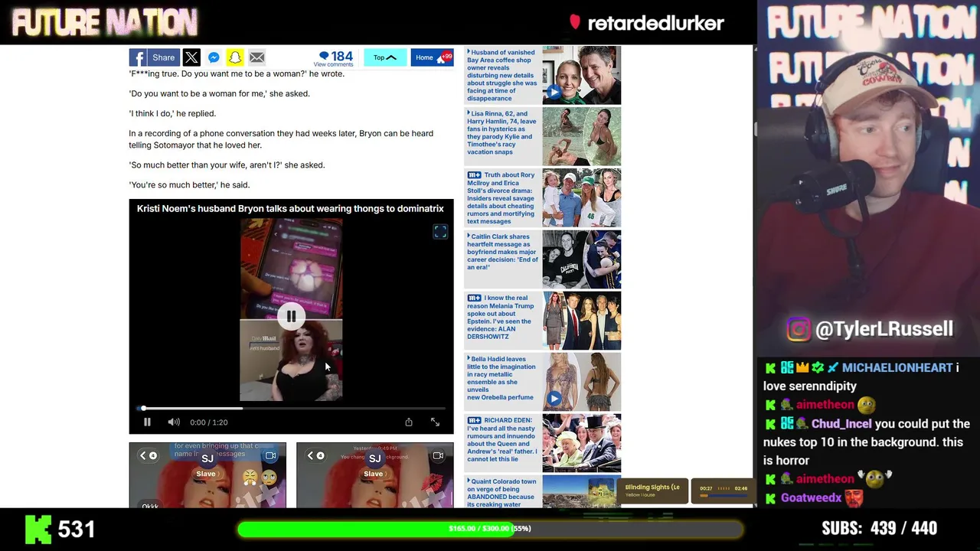Viewport: 980px width, 551px height.
Task: Click username Chud_Incel in chat
Action: click(841, 424)
